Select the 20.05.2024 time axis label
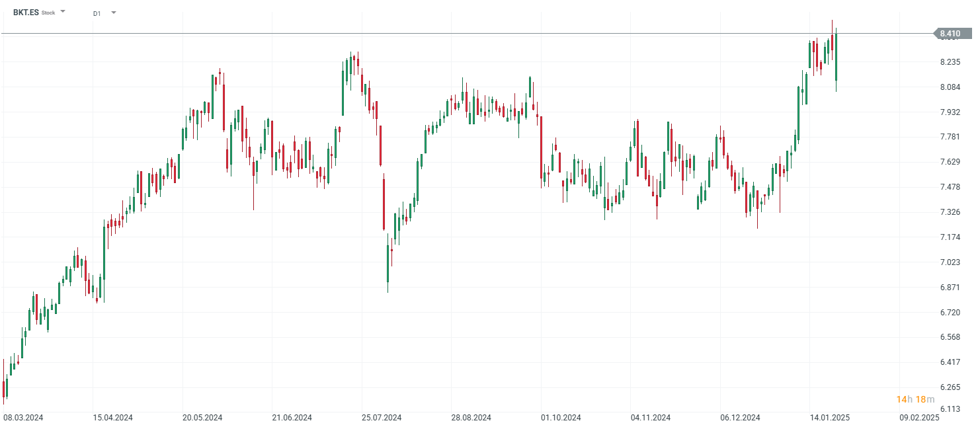This screenshot has height=429, width=980. [202, 418]
